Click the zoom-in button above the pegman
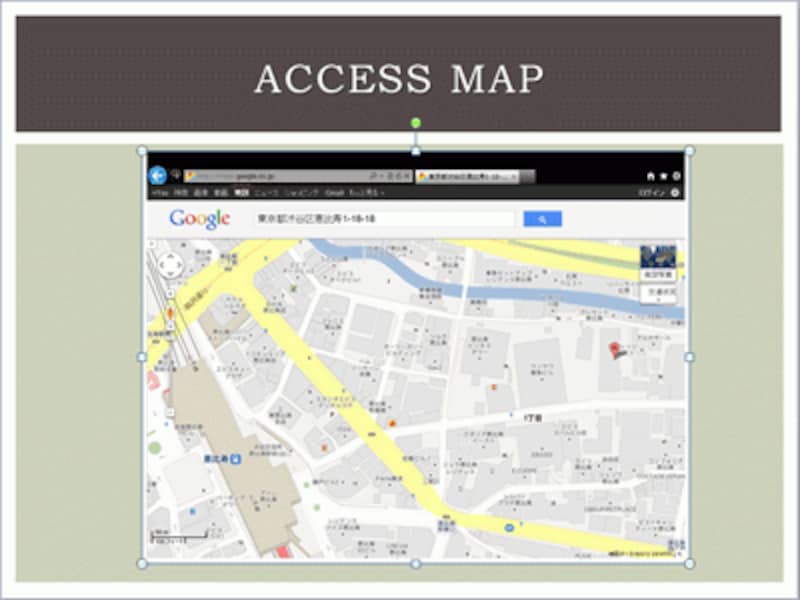The height and width of the screenshot is (600, 800). (170, 294)
